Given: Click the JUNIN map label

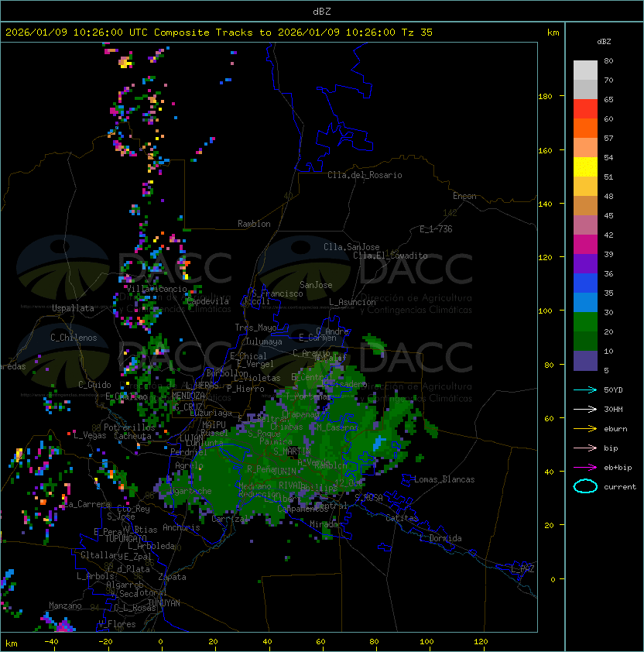Looking at the screenshot, I should [285, 471].
